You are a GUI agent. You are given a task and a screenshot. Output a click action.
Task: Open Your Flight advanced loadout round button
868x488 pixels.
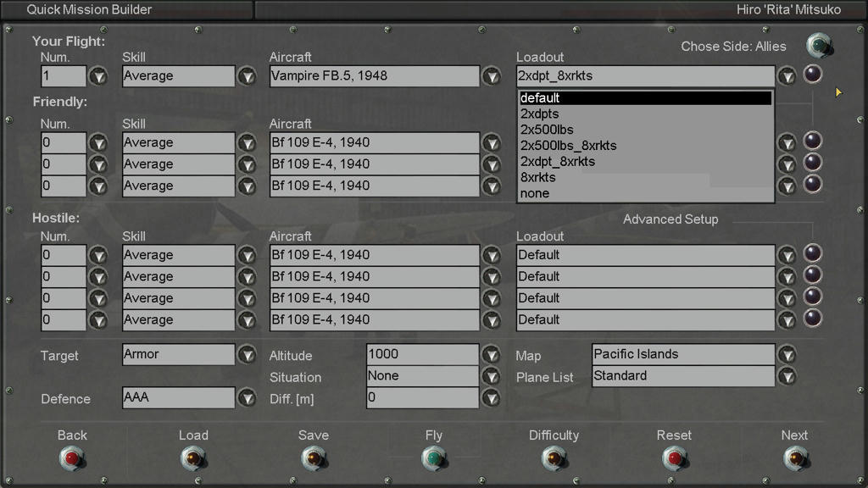[812, 75]
